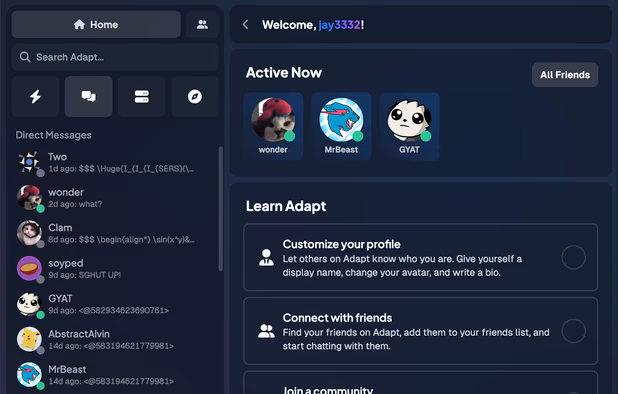618x394 pixels.
Task: Open direct message with MrBeast
Action: click(115, 375)
